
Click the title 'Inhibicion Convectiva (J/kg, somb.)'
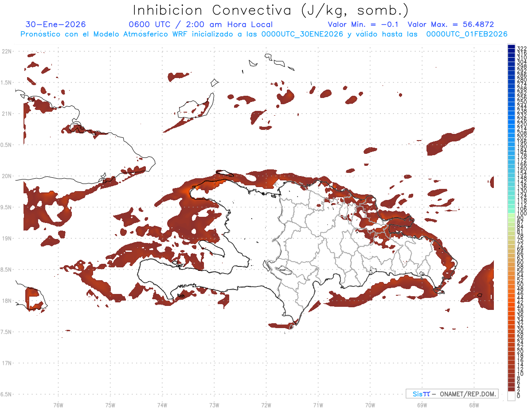pyautogui.click(x=271, y=10)
